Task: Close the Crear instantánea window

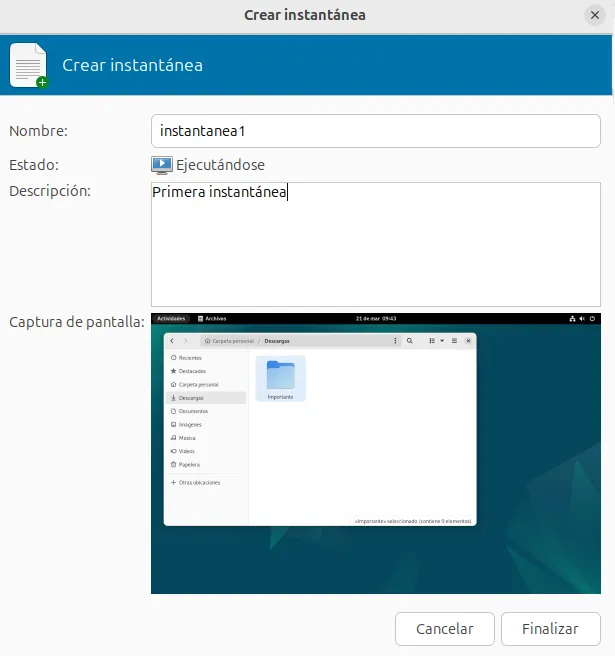Action: click(x=594, y=15)
